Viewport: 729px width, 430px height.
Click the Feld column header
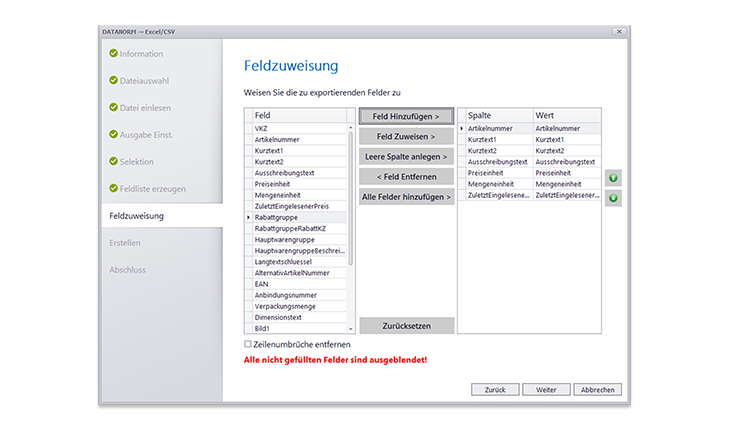coord(299,115)
